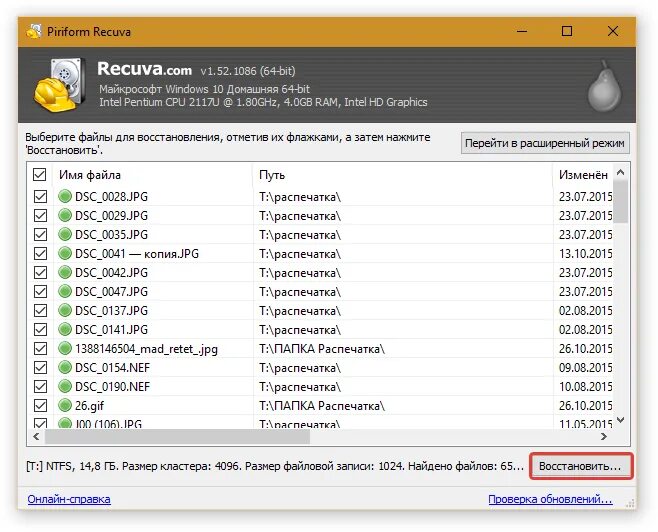Click green status icon of DSC_0028.JPG
The height and width of the screenshot is (532, 658).
coord(65,196)
